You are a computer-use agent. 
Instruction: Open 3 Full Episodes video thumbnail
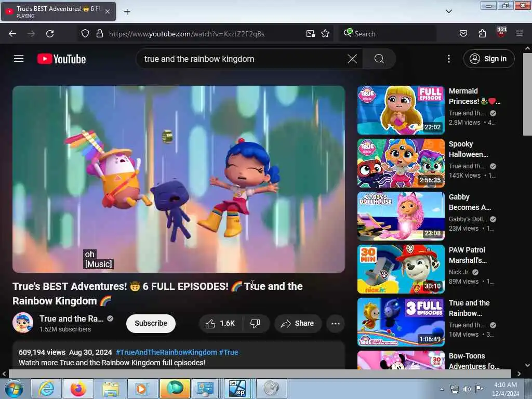pyautogui.click(x=401, y=322)
